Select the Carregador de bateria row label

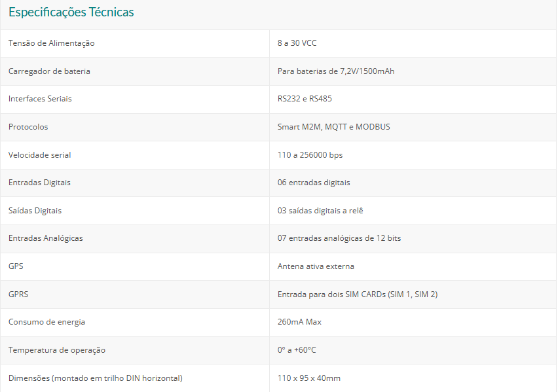[49, 71]
